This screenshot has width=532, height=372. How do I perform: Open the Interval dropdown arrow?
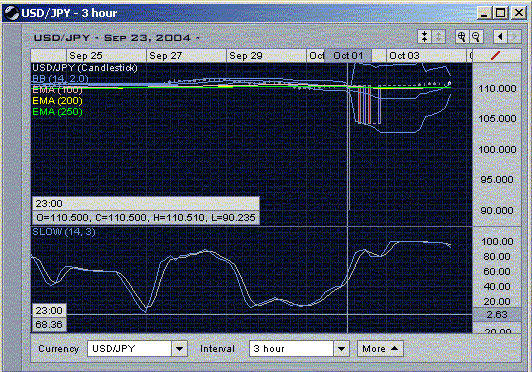pos(341,349)
